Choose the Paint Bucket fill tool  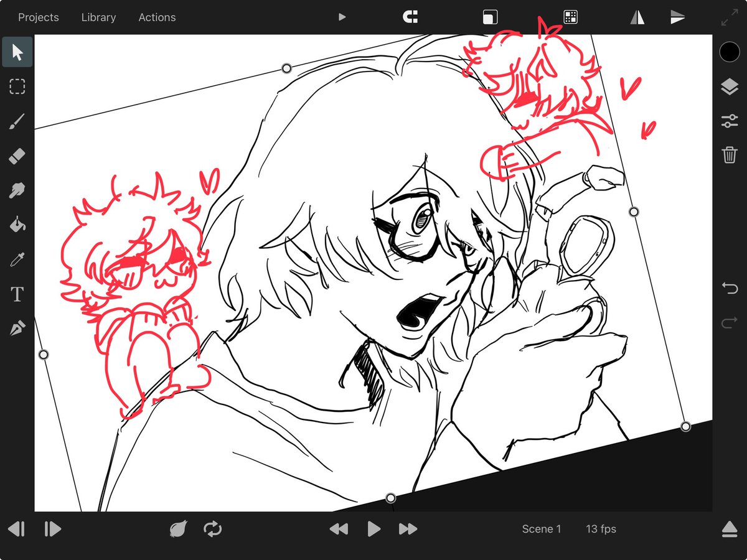[17, 225]
